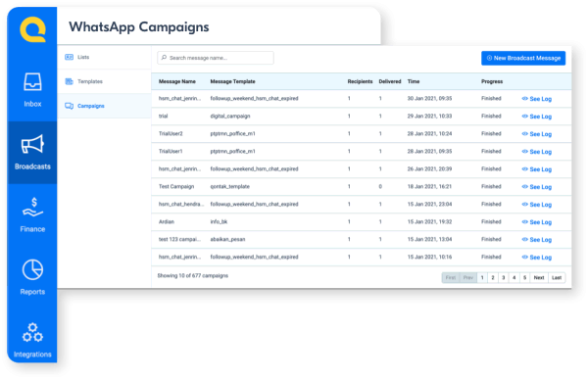The width and height of the screenshot is (588, 379).
Task: Select the Test Campaign name cell
Action: click(x=176, y=186)
